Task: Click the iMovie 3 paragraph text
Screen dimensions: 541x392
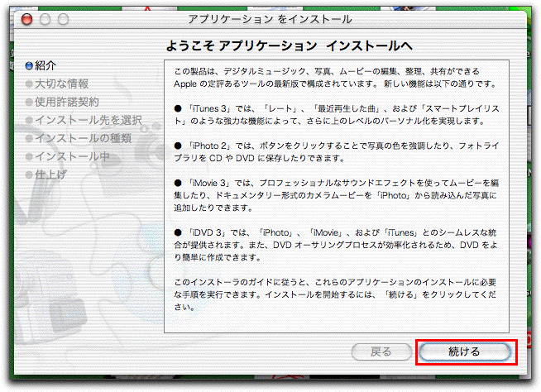Action: point(337,195)
